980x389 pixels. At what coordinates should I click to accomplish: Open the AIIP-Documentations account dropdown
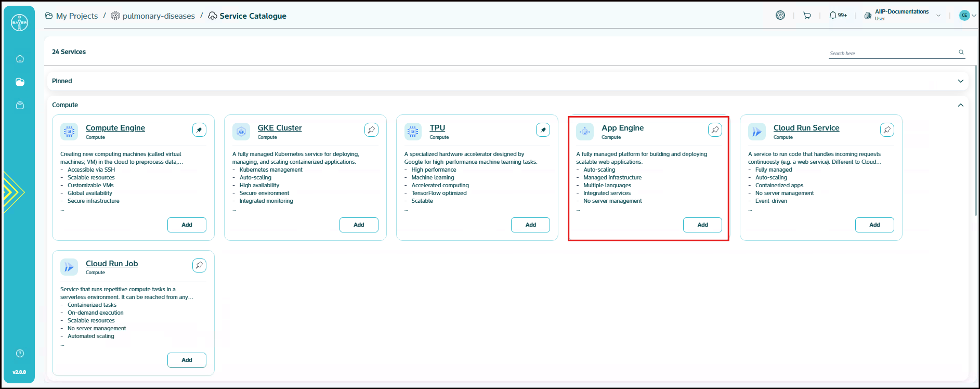tap(938, 16)
